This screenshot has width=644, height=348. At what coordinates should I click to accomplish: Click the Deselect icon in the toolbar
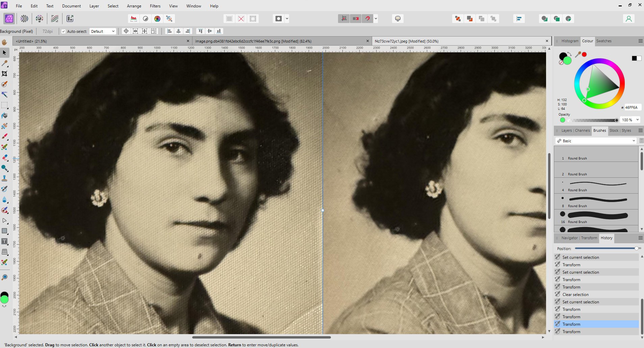tap(240, 19)
